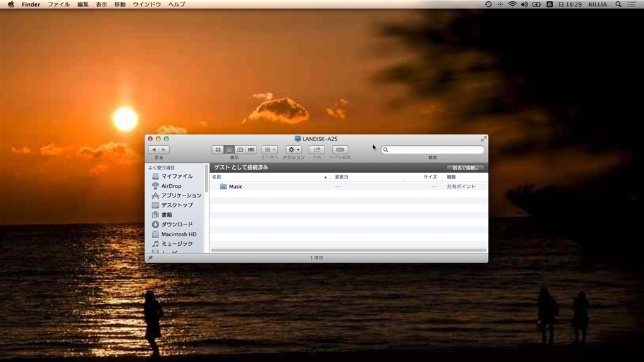
Task: Sort by the 種類 column header
Action: [465, 177]
